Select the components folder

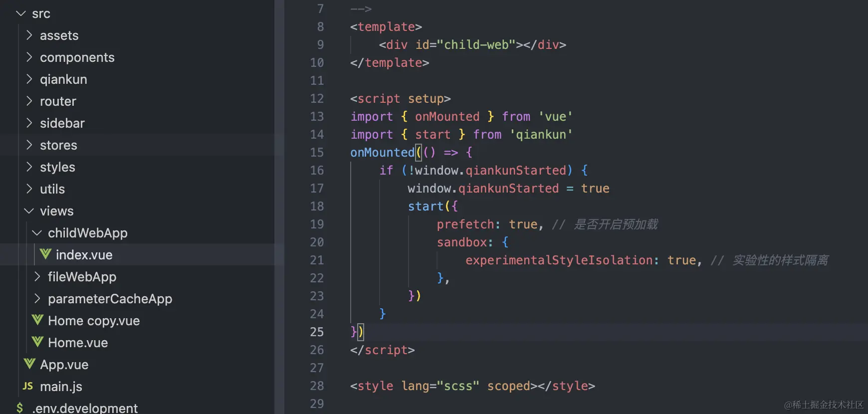click(77, 57)
